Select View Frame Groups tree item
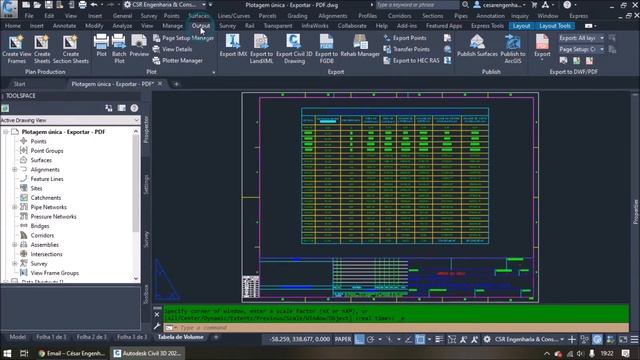Screen dimensions: 640x360 [55, 273]
